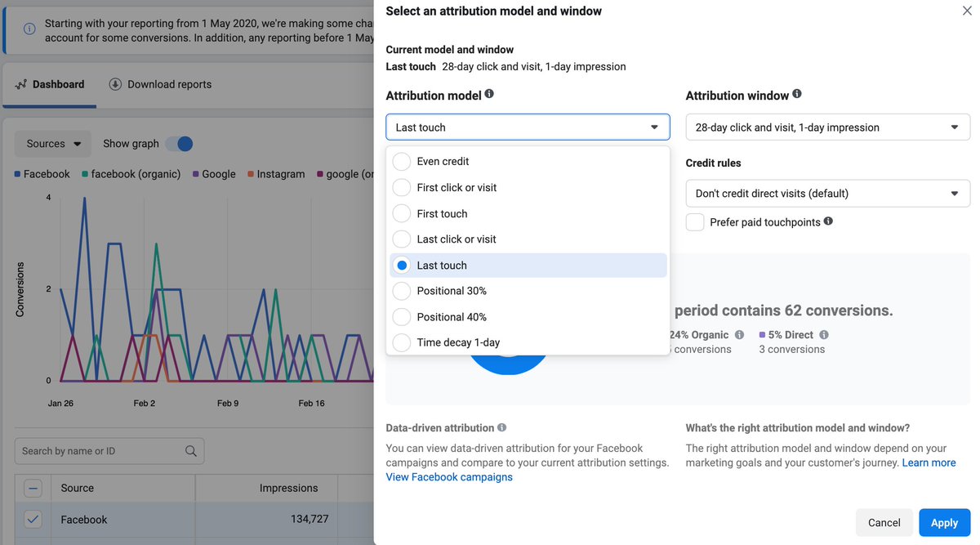
Task: Click the '3 conversions' text under Direct
Action: (x=792, y=350)
